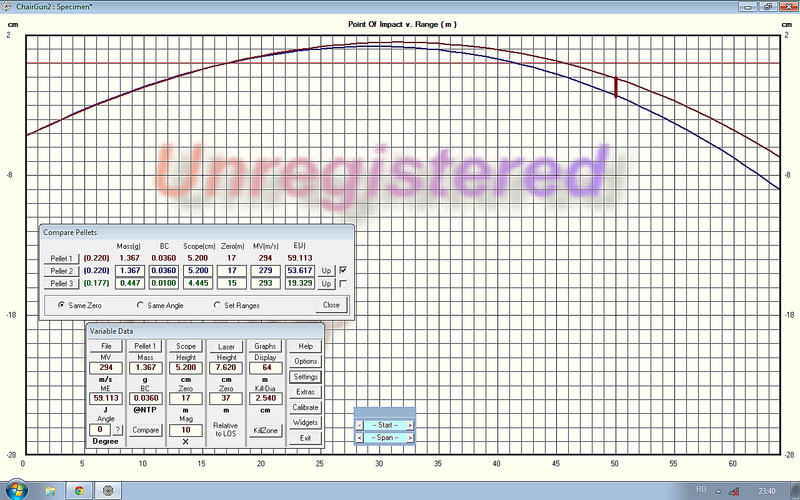Click the RU language indicator

coord(701,489)
